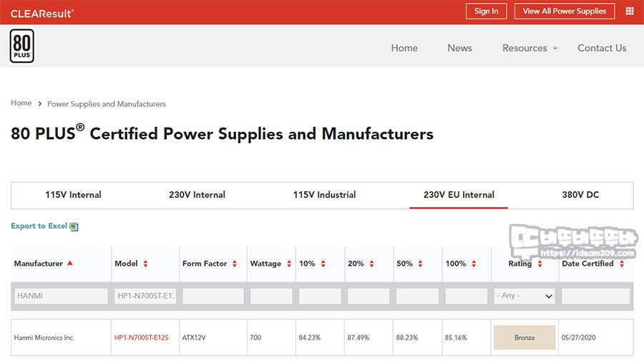This screenshot has width=644, height=364.
Task: Sort the 100% column with its arrows
Action: 474,264
